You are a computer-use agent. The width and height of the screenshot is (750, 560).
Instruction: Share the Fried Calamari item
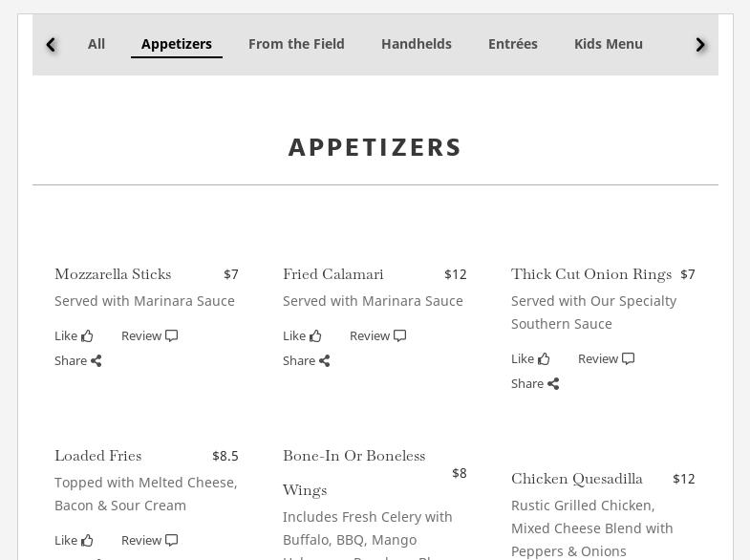tap(306, 360)
